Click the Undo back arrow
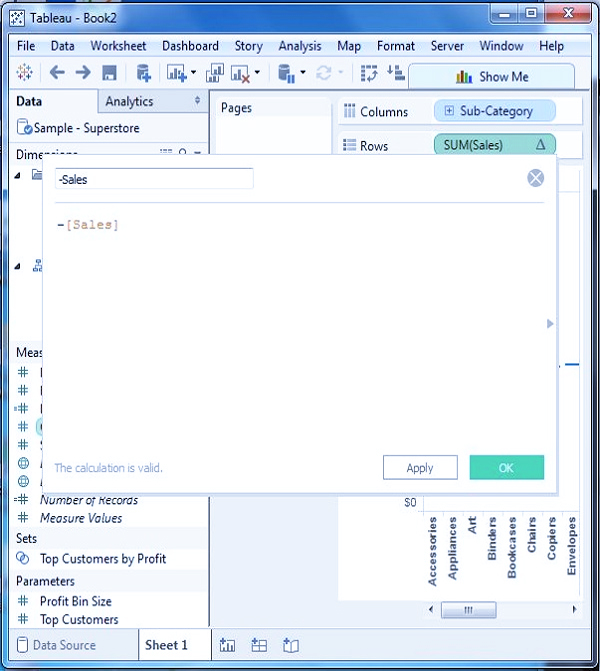 pyautogui.click(x=57, y=72)
